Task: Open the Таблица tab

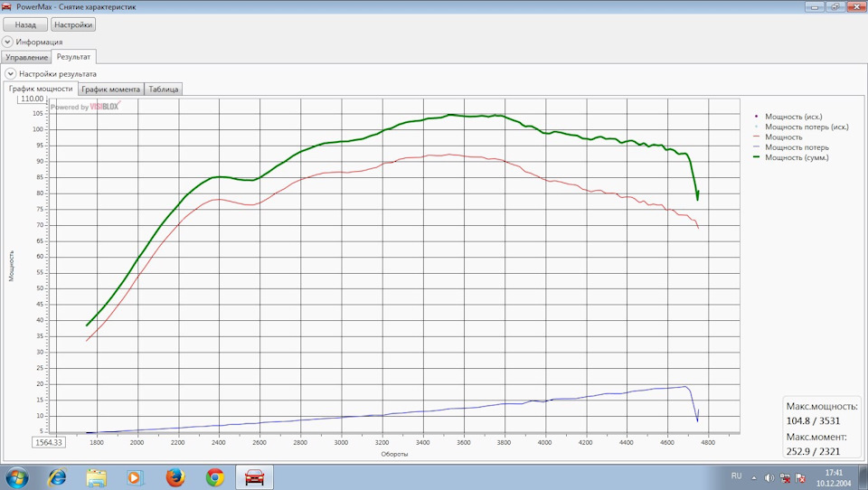Action: coord(164,90)
